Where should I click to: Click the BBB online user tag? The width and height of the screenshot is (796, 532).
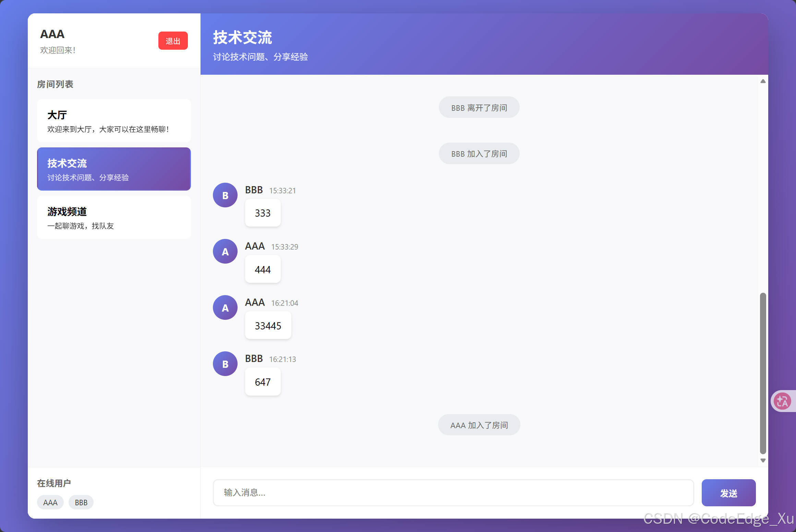pos(81,502)
